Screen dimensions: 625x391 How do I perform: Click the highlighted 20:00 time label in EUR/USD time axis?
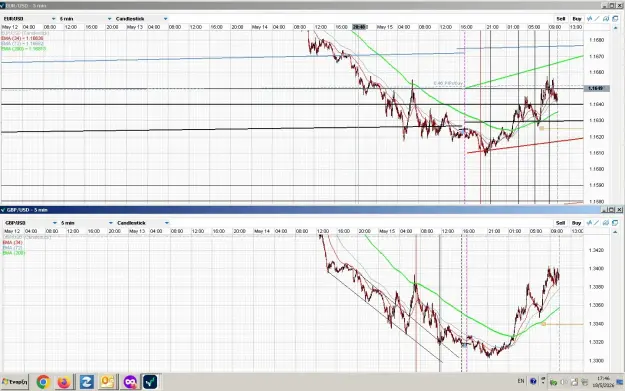(x=359, y=27)
